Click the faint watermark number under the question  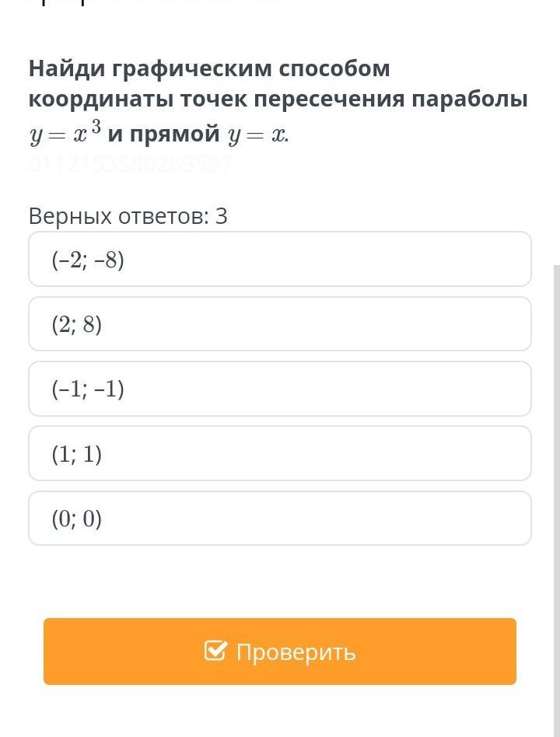[130, 165]
